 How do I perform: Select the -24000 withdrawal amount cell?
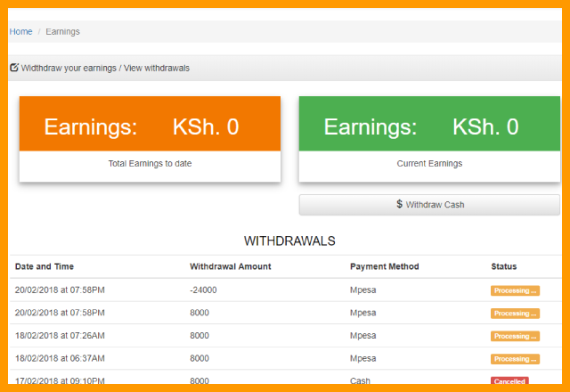coord(203,290)
